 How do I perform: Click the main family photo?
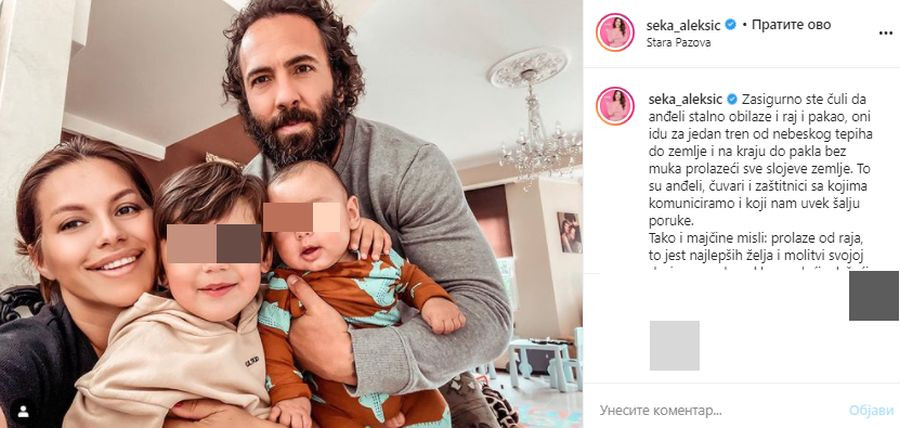coord(291,214)
